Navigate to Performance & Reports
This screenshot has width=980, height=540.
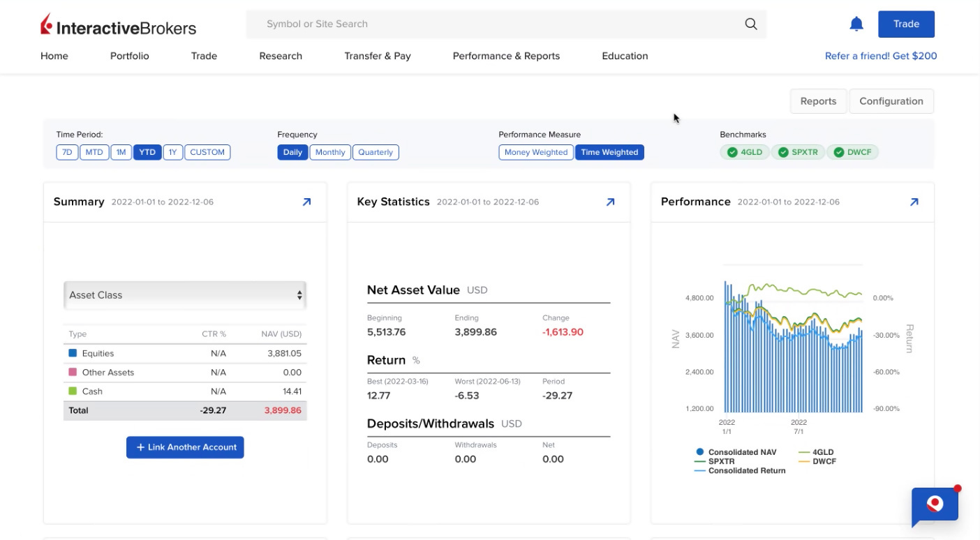(505, 56)
